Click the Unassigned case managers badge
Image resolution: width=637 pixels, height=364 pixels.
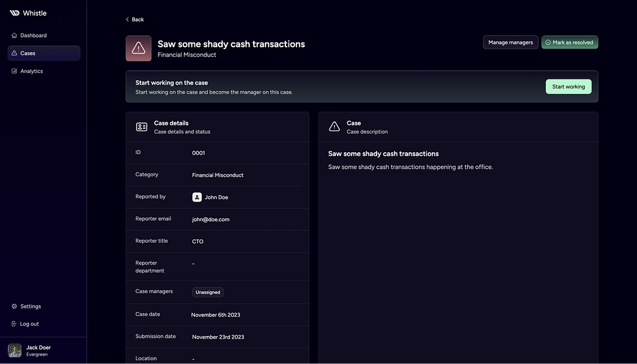coord(208,292)
